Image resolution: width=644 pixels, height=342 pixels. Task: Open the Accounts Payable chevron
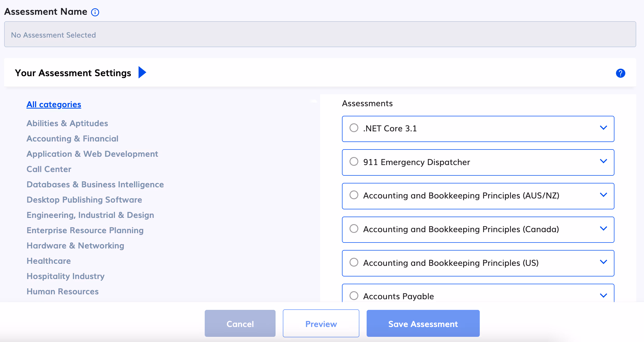point(604,296)
